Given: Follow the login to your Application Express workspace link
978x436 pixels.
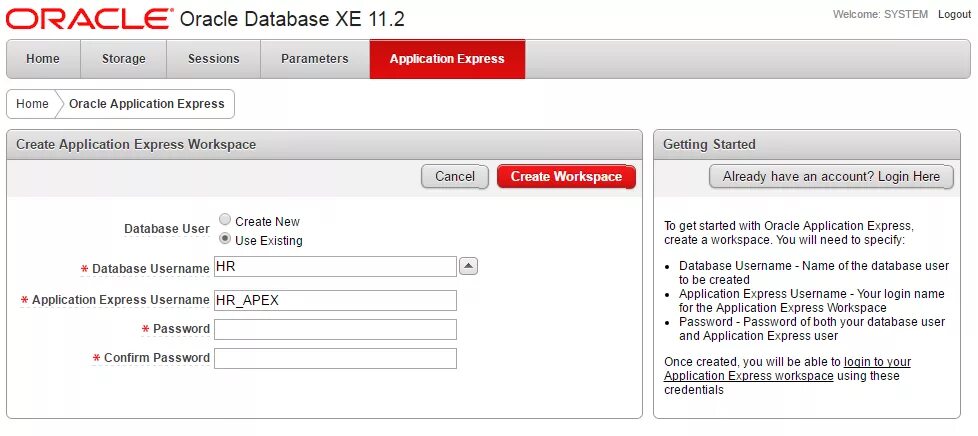Looking at the screenshot, I should tap(787, 369).
